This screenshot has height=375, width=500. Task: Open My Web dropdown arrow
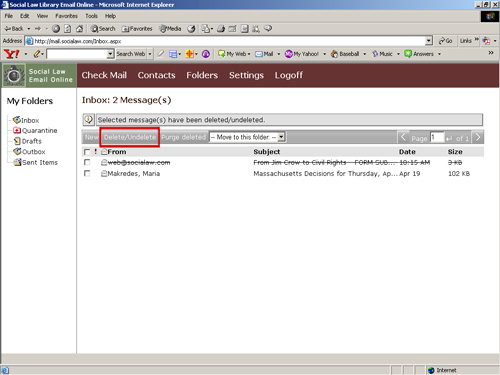click(249, 54)
